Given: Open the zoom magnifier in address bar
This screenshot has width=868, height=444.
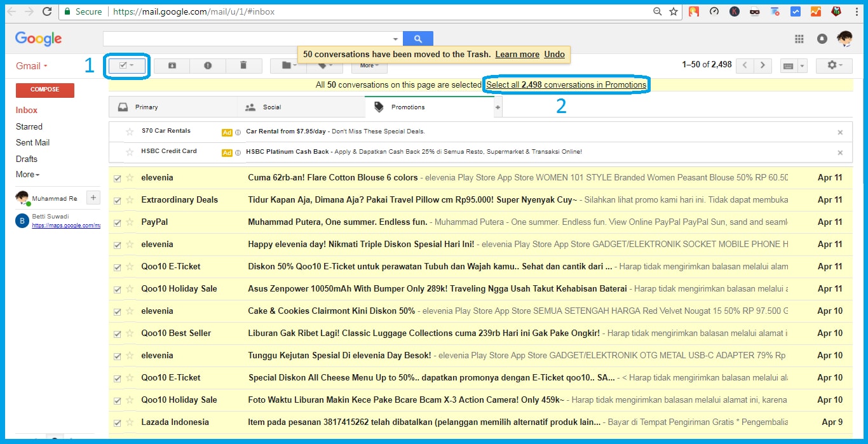Looking at the screenshot, I should (658, 11).
